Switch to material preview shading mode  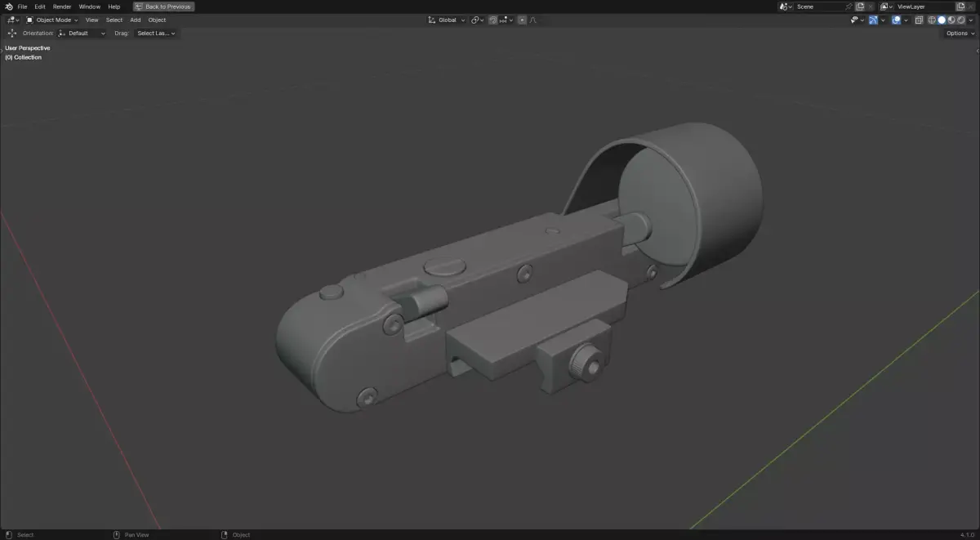pos(951,20)
